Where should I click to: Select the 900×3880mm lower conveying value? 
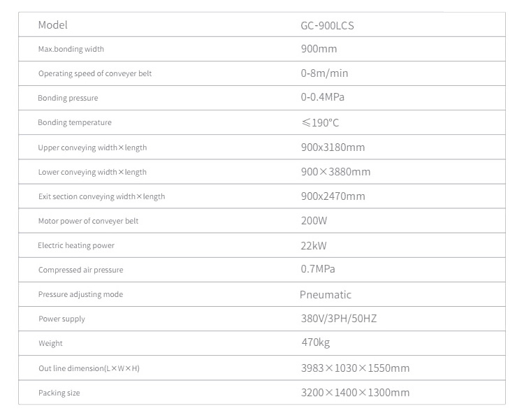[x=335, y=172]
